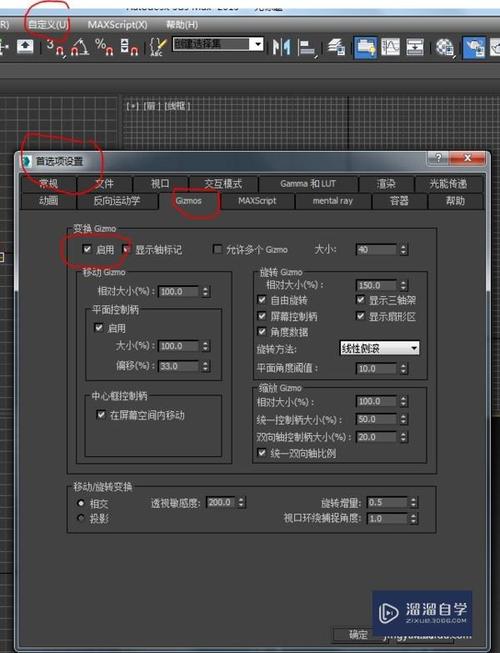Switch to the 反向运动学 tab
The width and height of the screenshot is (500, 653).
tap(117, 201)
